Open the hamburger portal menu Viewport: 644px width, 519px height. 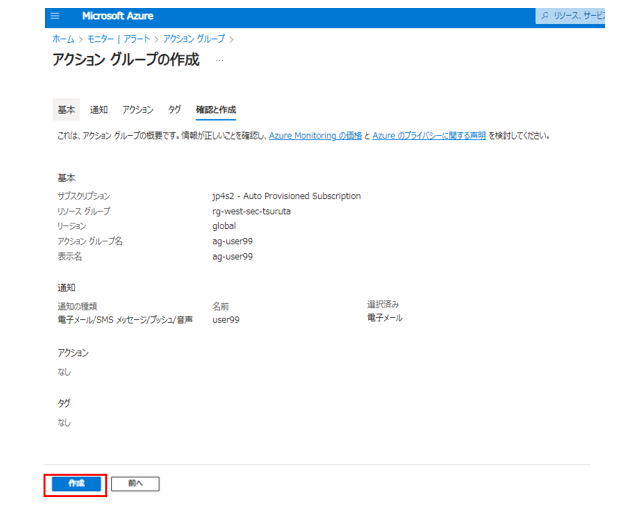pyautogui.click(x=55, y=16)
